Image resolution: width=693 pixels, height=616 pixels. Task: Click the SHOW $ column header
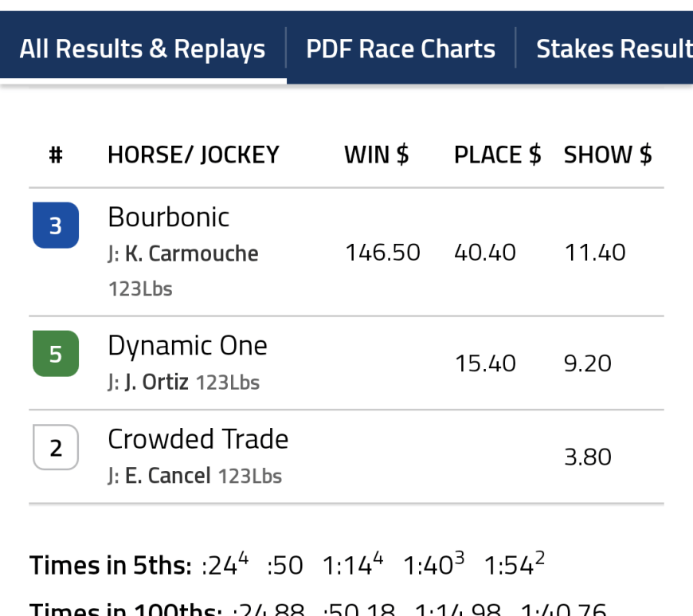[608, 155]
